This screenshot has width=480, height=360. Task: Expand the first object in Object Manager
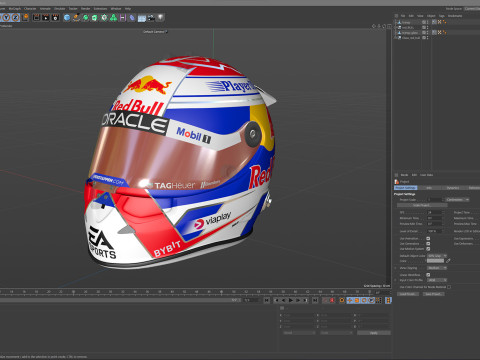coord(396,22)
